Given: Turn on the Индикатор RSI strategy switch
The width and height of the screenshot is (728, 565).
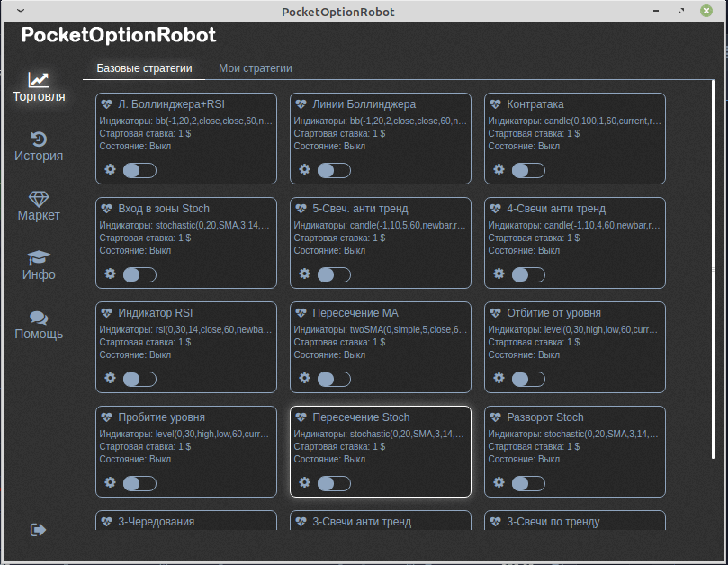Looking at the screenshot, I should pos(139,379).
